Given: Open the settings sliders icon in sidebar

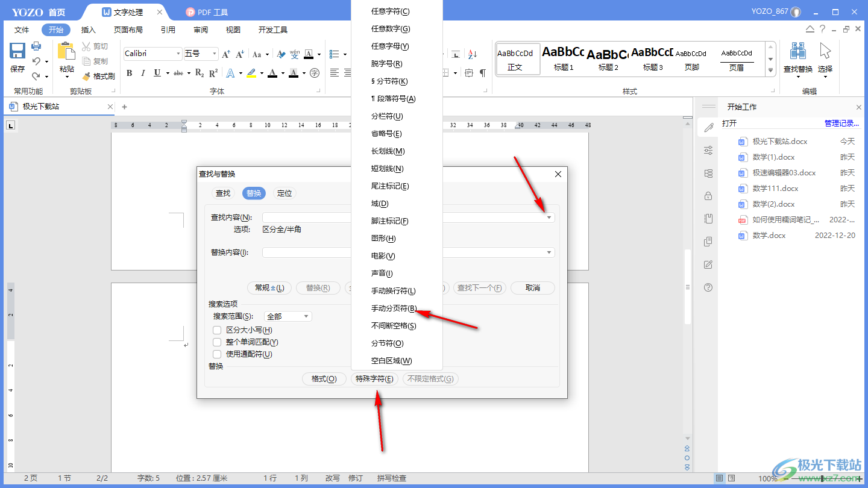Looking at the screenshot, I should (x=708, y=150).
